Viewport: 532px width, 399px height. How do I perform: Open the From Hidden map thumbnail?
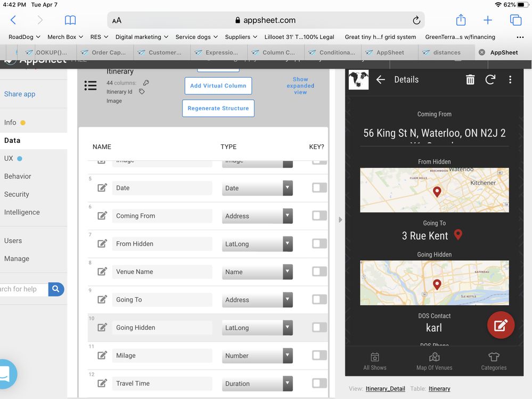coord(435,190)
